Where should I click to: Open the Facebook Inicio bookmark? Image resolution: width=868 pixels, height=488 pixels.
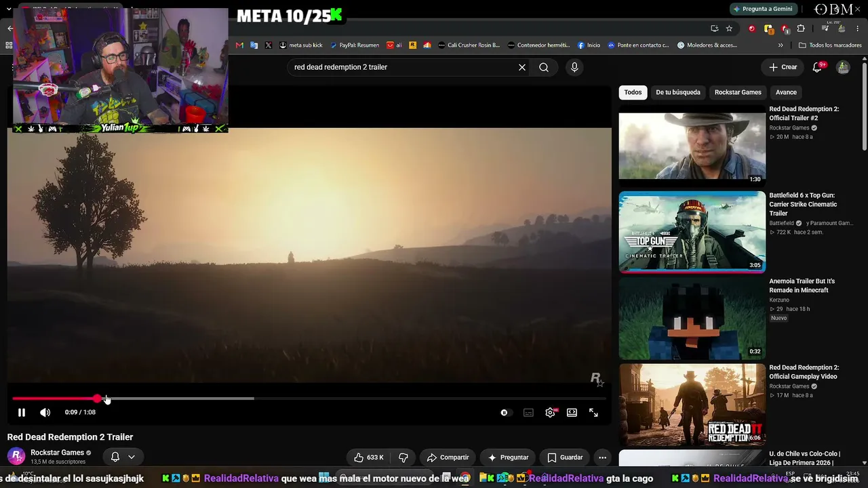(589, 45)
